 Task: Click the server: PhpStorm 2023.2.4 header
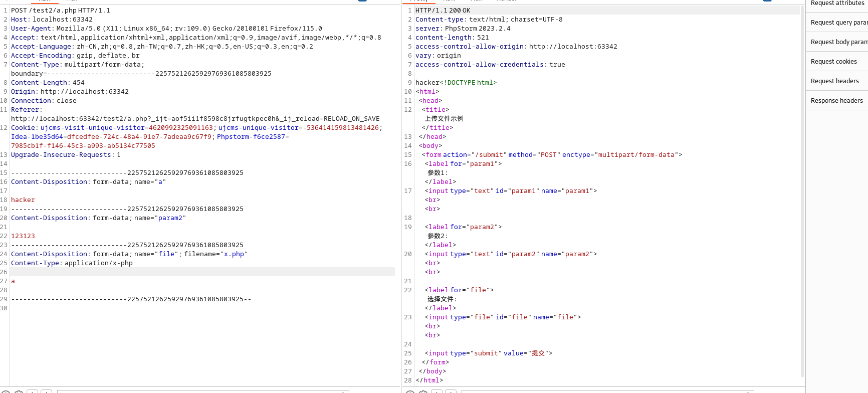463,29
